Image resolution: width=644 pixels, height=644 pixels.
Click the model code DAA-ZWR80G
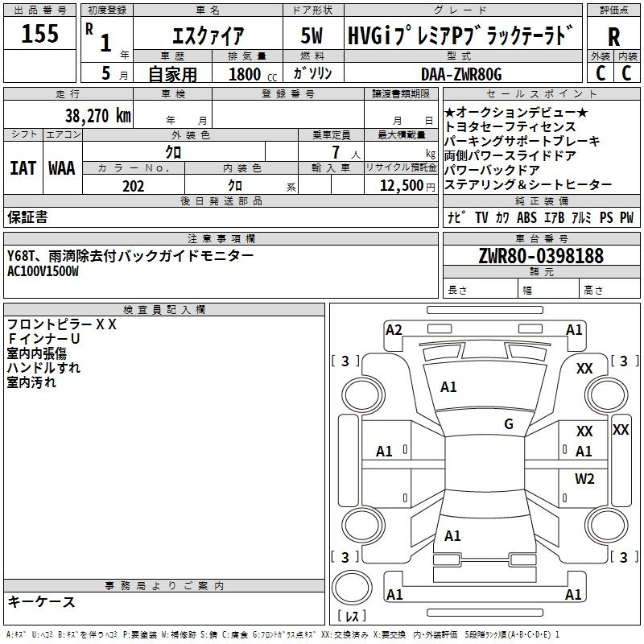coord(461,74)
